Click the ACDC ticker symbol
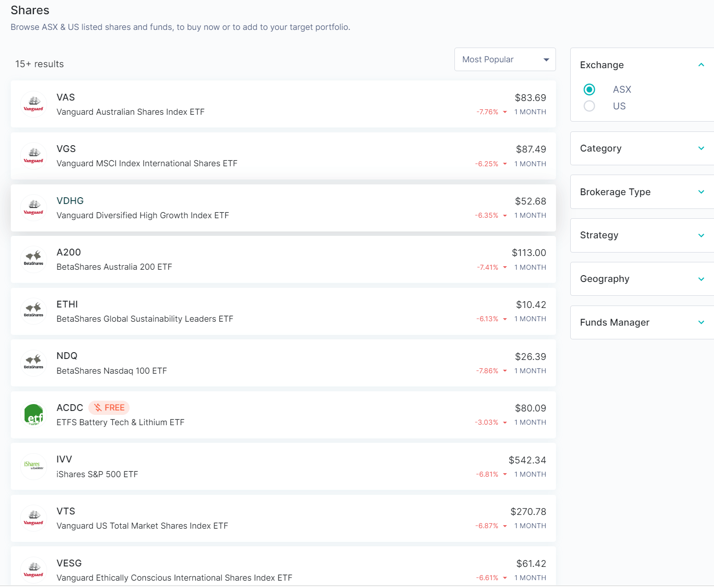The height and width of the screenshot is (588, 714). click(70, 408)
